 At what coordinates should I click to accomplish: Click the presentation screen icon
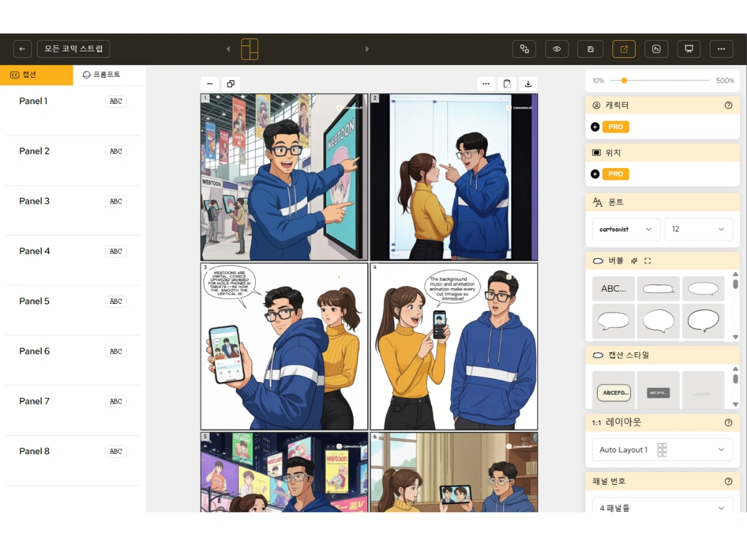pyautogui.click(x=688, y=49)
